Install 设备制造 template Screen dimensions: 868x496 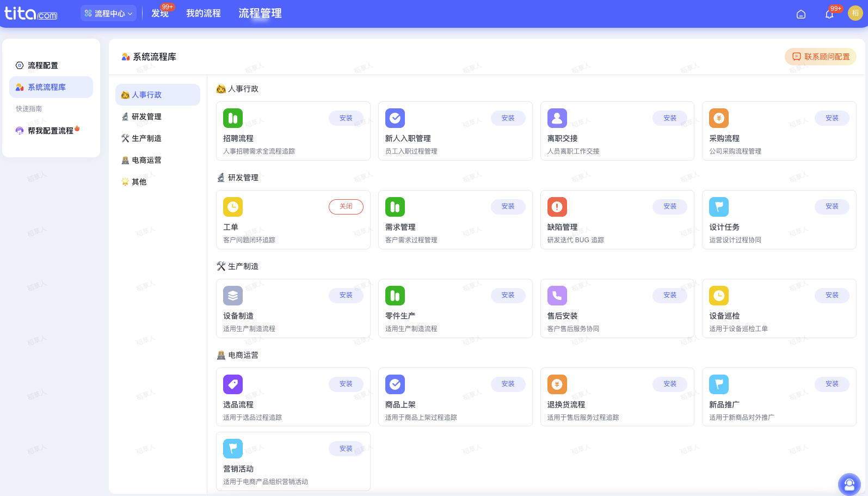346,296
